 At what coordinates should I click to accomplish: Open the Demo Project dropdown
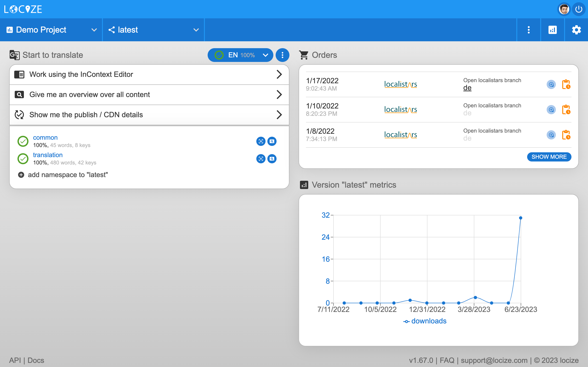(x=94, y=30)
